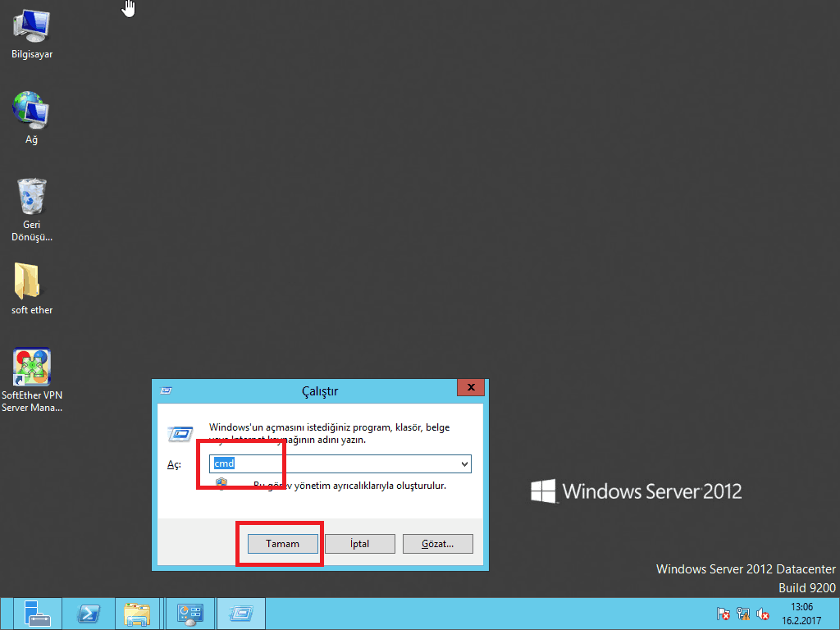
Task: Open File Explorer from the taskbar
Action: pos(137,614)
